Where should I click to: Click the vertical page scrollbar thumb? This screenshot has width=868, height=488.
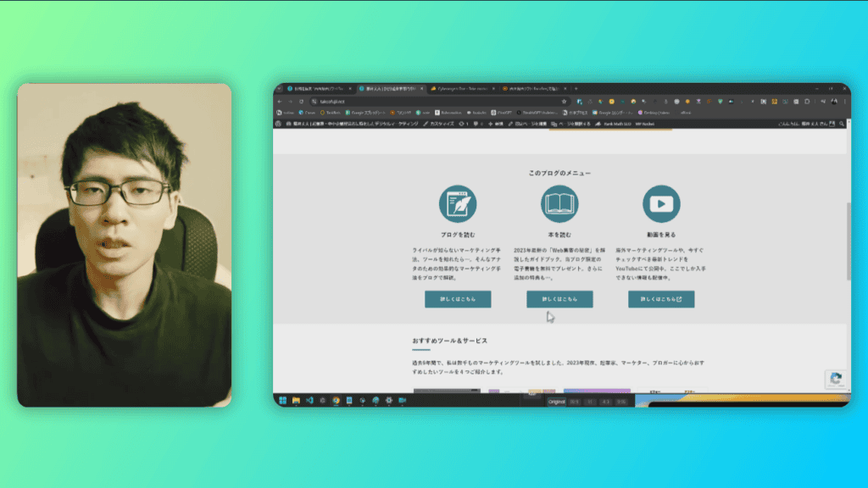coord(849,241)
